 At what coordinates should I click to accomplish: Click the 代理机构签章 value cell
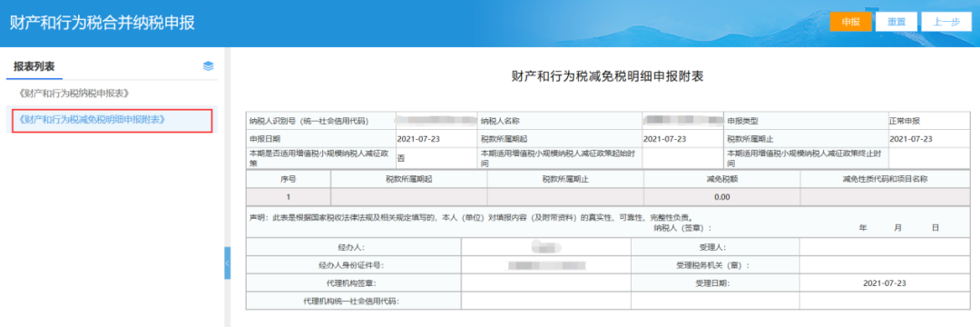[545, 283]
